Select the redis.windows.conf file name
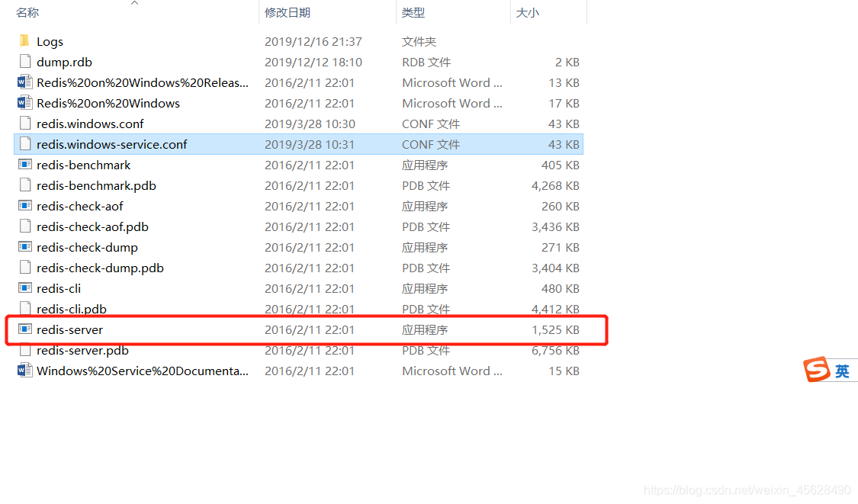Screen dimensions: 858x504 (x=90, y=124)
